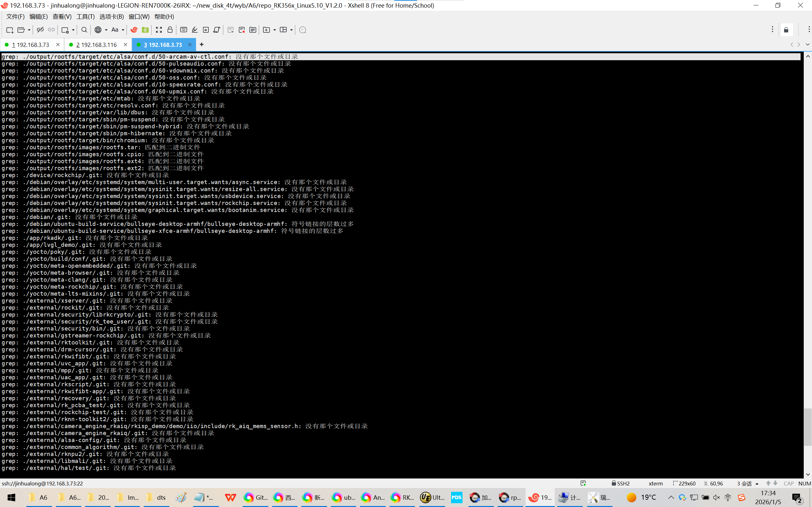Image resolution: width=812 pixels, height=507 pixels.
Task: Expand the open session folder dropdown arrow
Action: [x=29, y=30]
